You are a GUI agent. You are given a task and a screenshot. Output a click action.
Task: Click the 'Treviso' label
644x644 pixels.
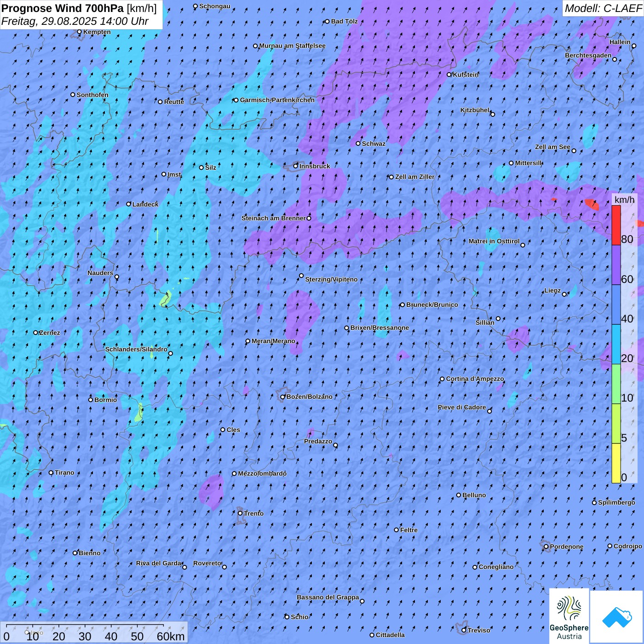pyautogui.click(x=479, y=630)
